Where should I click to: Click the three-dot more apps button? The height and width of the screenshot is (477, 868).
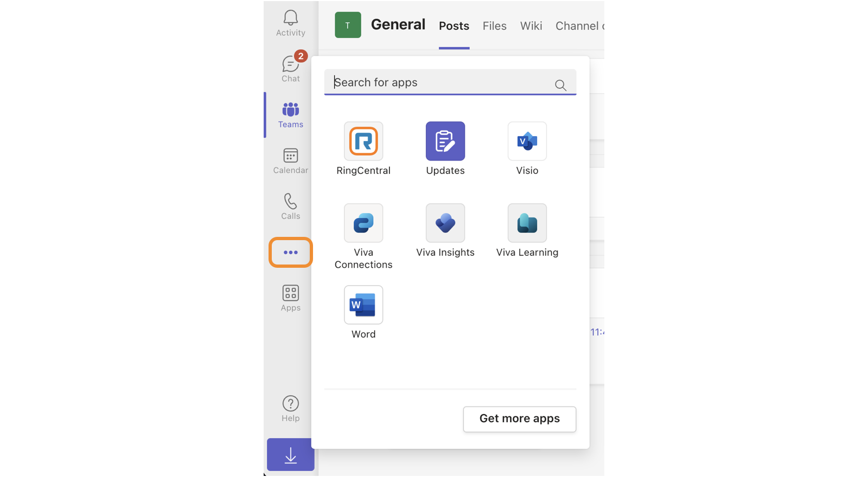pos(291,253)
